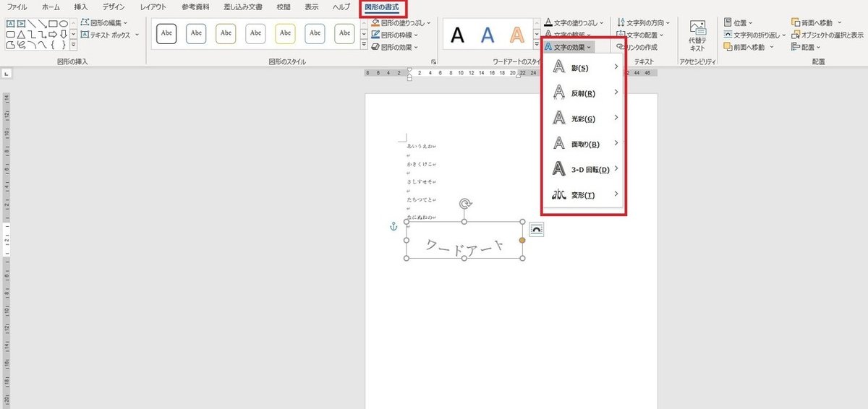Switch to the ファイル tab
The width and height of the screenshot is (868, 409).
pyautogui.click(x=17, y=7)
